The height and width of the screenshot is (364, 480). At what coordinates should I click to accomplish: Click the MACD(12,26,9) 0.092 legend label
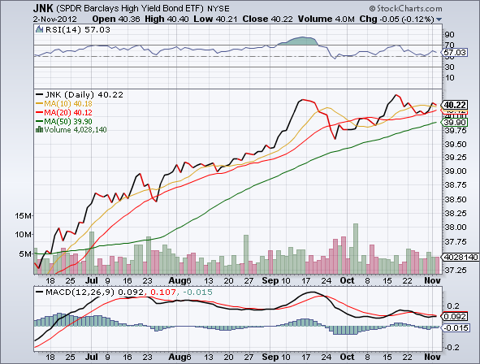coord(95,292)
